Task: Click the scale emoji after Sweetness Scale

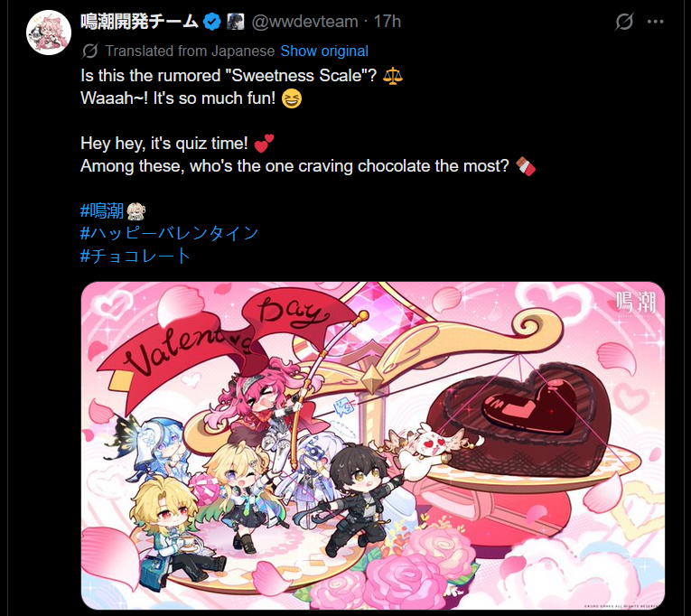Action: click(x=392, y=76)
